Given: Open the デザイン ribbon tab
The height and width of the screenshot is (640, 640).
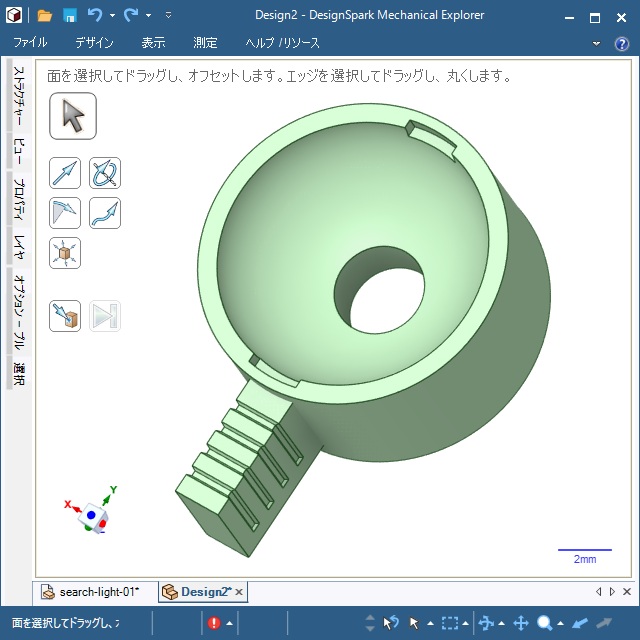Looking at the screenshot, I should pos(94,43).
